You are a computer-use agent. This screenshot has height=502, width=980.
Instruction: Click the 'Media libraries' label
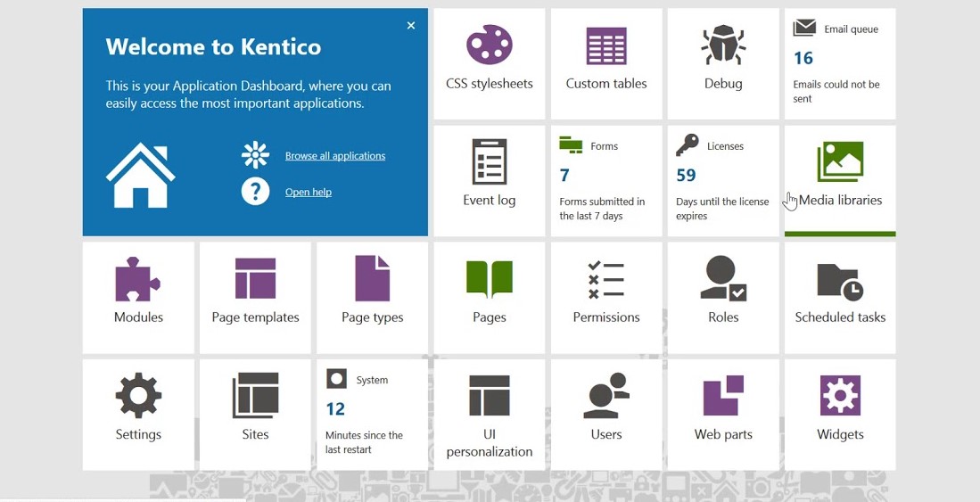pyautogui.click(x=841, y=200)
